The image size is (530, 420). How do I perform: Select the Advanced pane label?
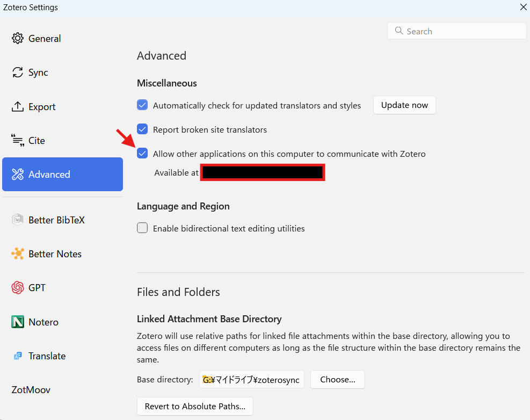(x=49, y=175)
